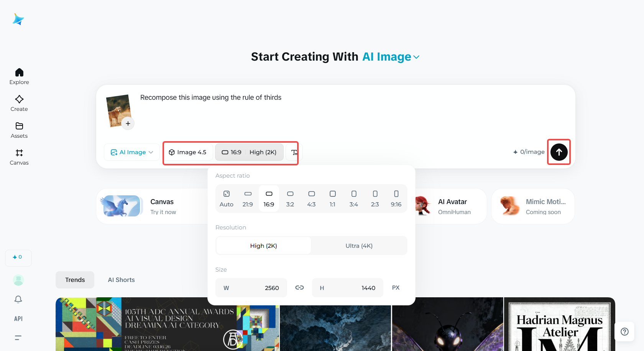Open the AI Image mode dropdown
This screenshot has width=644, height=351.
click(x=132, y=152)
